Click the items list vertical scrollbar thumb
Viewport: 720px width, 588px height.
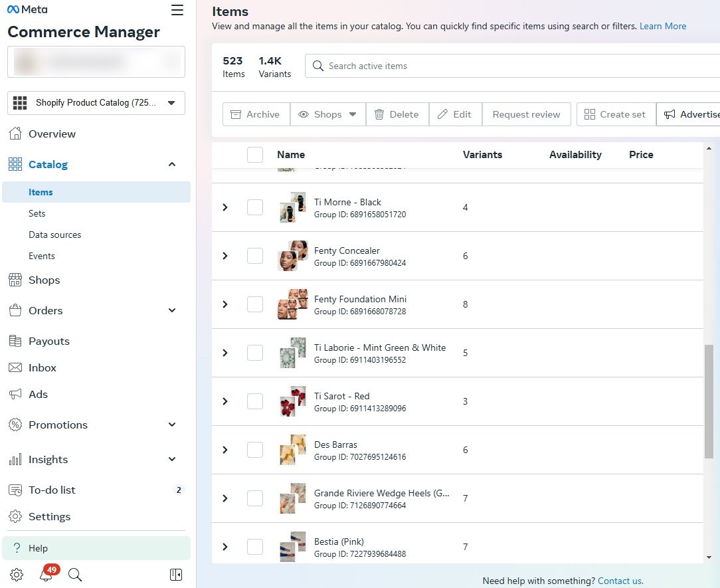point(709,401)
